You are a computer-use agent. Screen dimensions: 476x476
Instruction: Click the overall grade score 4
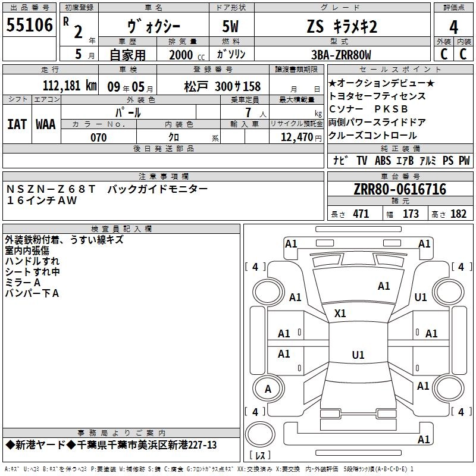[x=453, y=27]
